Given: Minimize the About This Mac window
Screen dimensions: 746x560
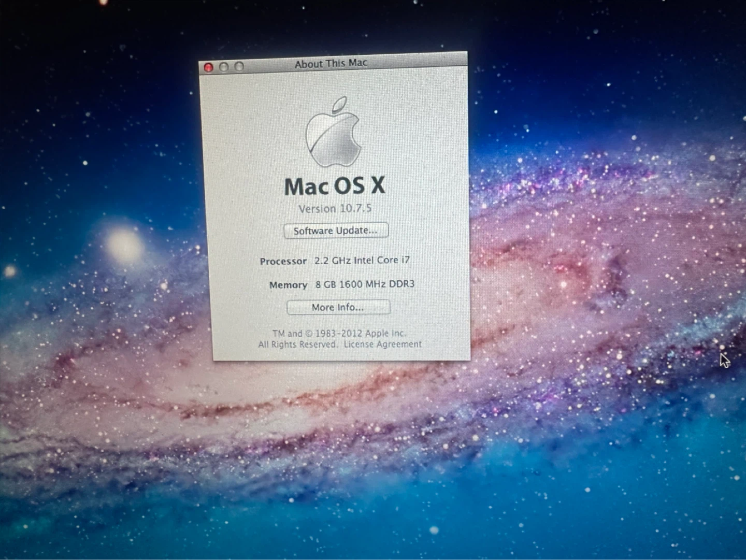Looking at the screenshot, I should tap(224, 67).
